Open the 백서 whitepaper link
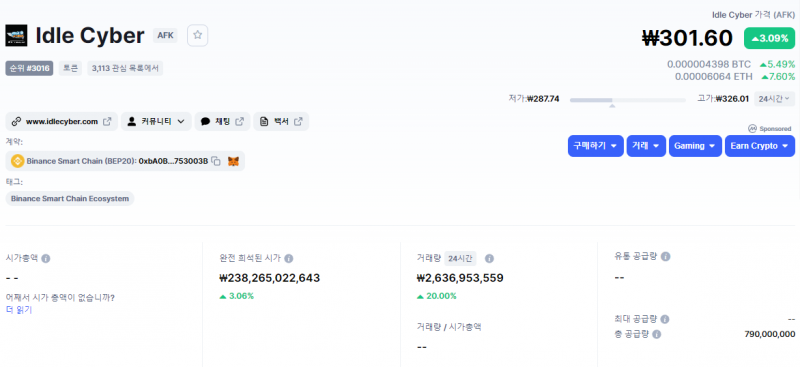The height and width of the screenshot is (367, 800). pyautogui.click(x=281, y=121)
